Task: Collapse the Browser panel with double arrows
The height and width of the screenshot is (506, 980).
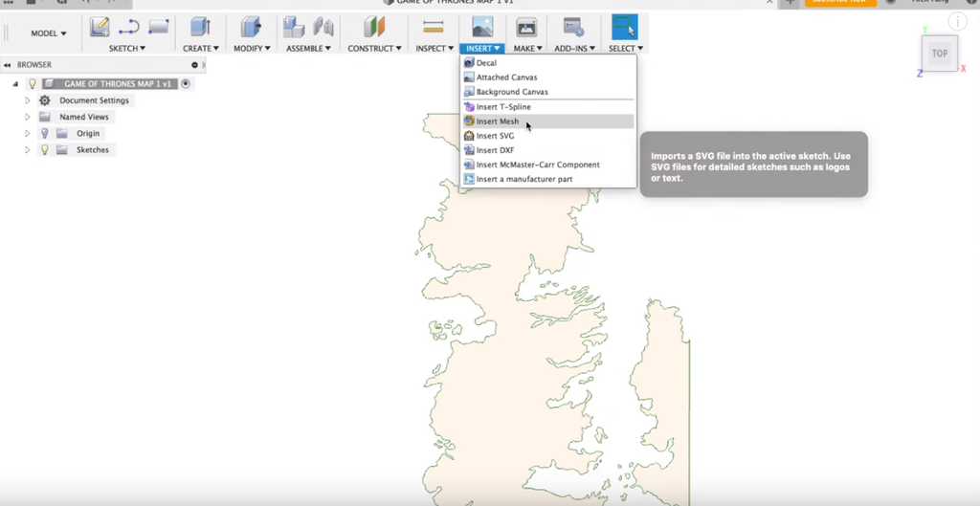Action: (8, 65)
